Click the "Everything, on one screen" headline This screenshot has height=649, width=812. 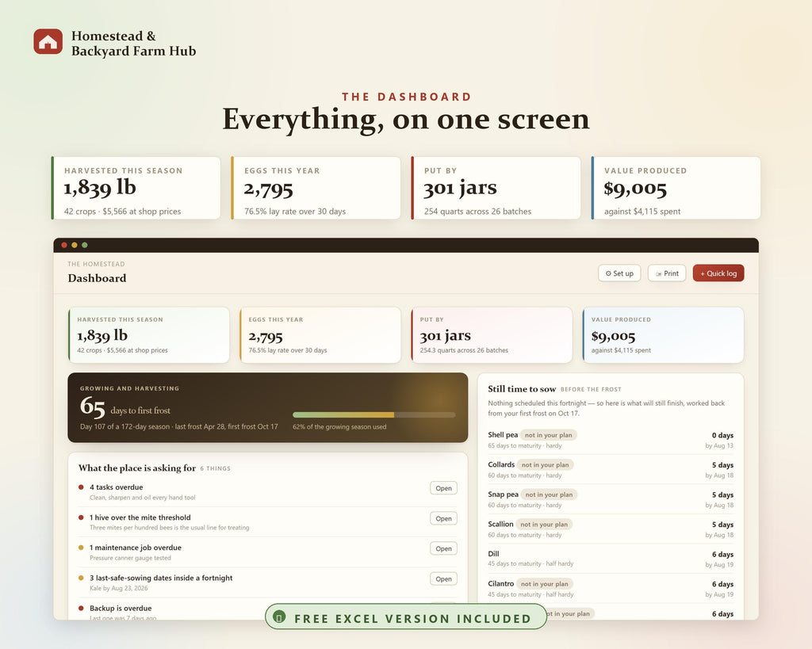tap(406, 120)
